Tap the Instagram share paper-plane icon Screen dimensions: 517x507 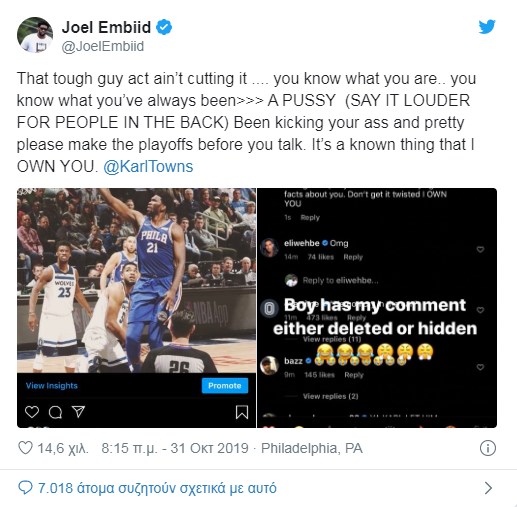pyautogui.click(x=79, y=412)
